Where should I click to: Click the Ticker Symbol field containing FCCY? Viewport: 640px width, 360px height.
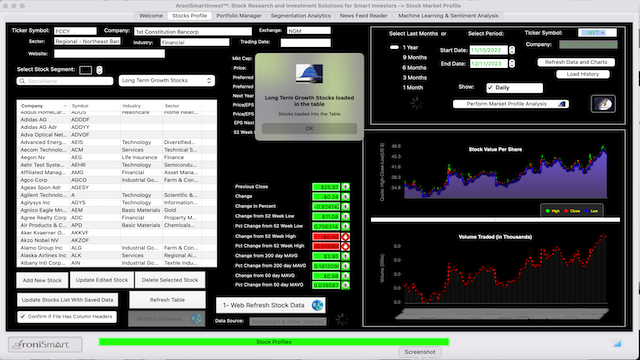76,31
